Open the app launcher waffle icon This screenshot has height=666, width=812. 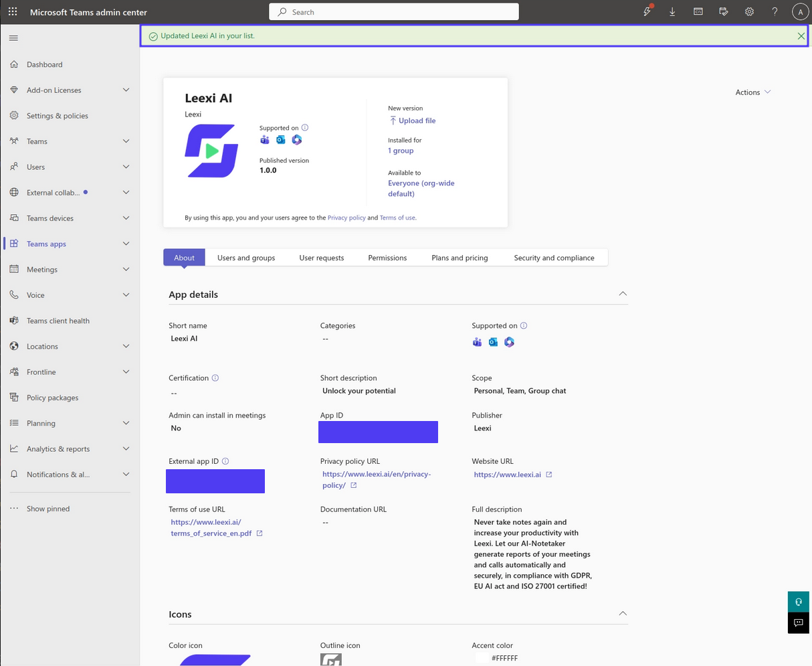coord(13,12)
